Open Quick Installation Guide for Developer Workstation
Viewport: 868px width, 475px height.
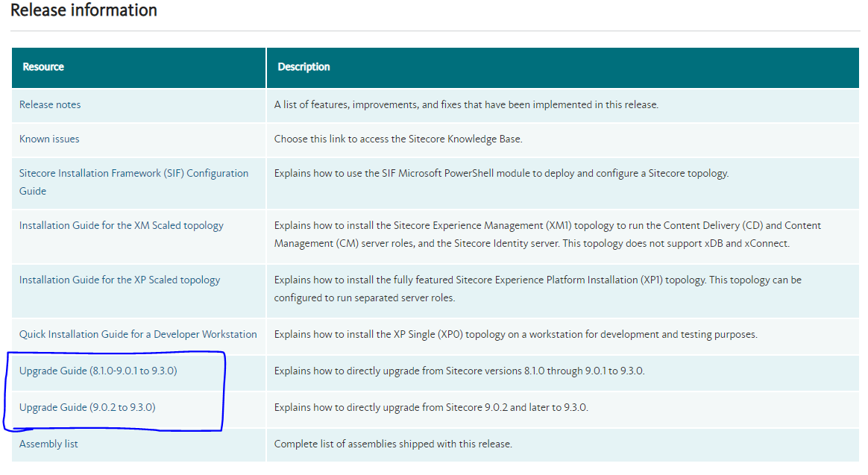(138, 334)
